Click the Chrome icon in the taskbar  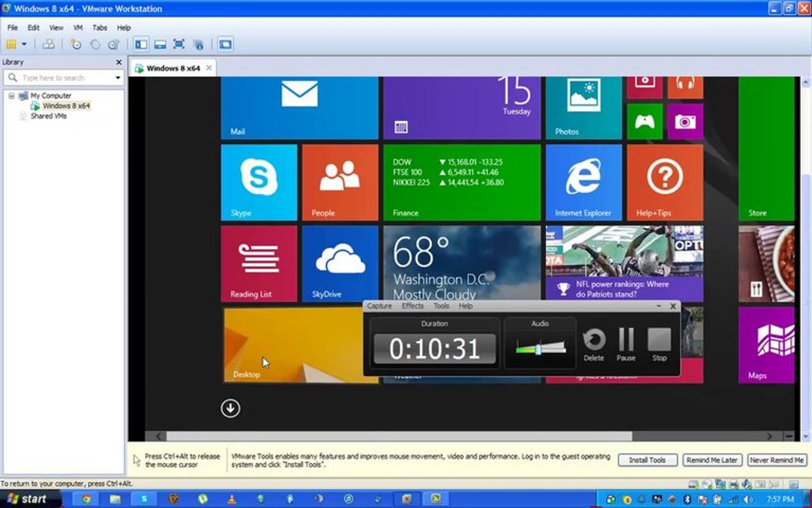click(x=86, y=500)
